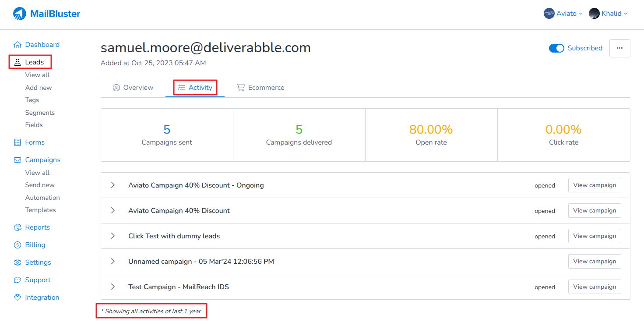Screen dimensions: 644x326
Task: Expand the Aviato Campaign 40% Discount - Ongoing row
Action: click(113, 185)
